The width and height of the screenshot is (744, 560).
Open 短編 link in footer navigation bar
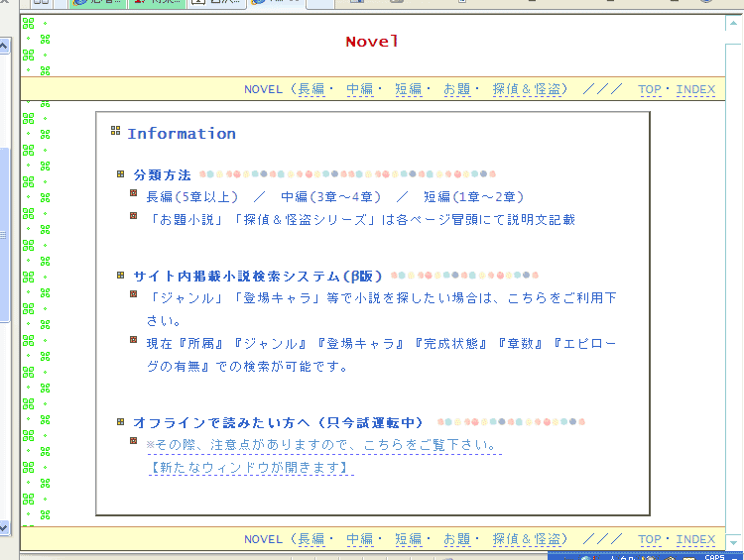pyautogui.click(x=409, y=539)
